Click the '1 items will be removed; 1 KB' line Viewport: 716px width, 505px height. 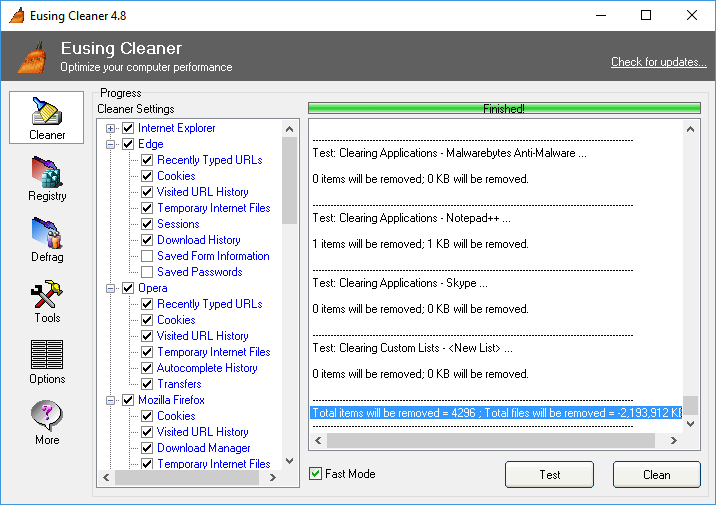[420, 244]
